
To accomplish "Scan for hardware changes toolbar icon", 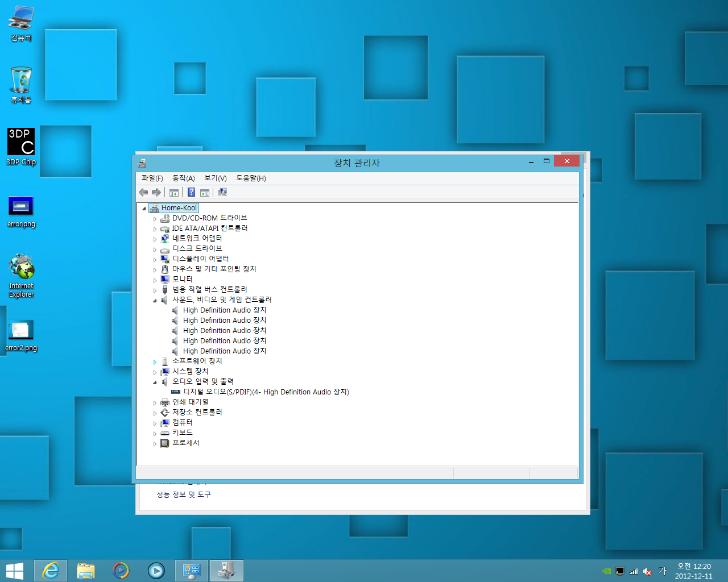I will pyautogui.click(x=222, y=193).
